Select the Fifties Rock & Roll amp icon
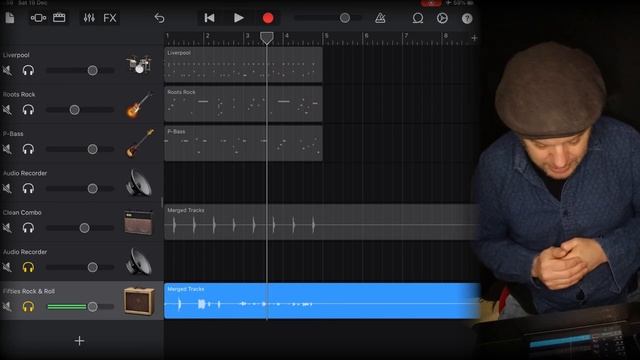This screenshot has height=360, width=640. [139, 301]
